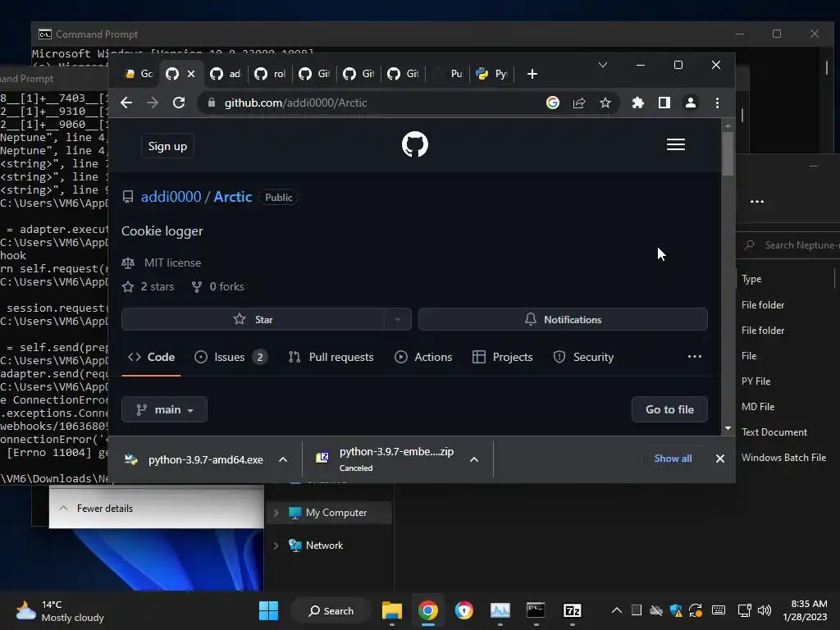Screen dimensions: 840x630
Task: Open the 0 forks link
Action: tap(218, 286)
